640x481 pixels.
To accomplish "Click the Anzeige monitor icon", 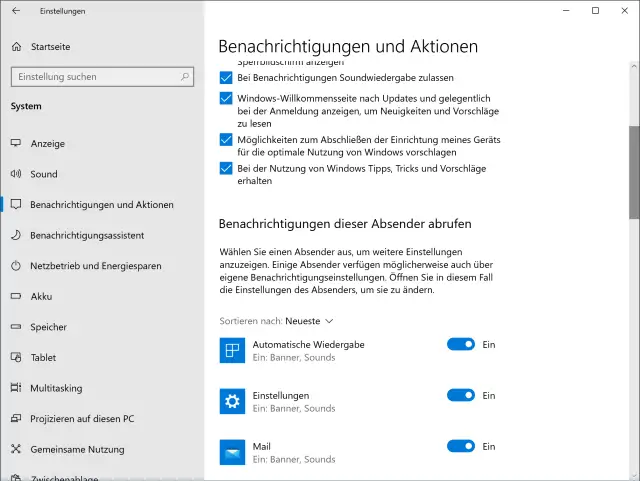I will [x=16, y=143].
